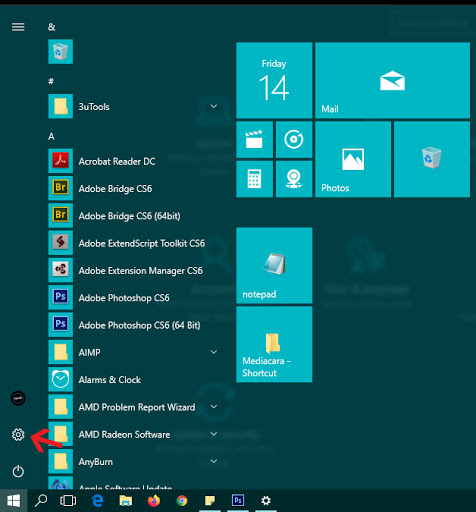This screenshot has width=476, height=512.
Task: Expand the 3uTools folder chevron
Action: point(214,106)
